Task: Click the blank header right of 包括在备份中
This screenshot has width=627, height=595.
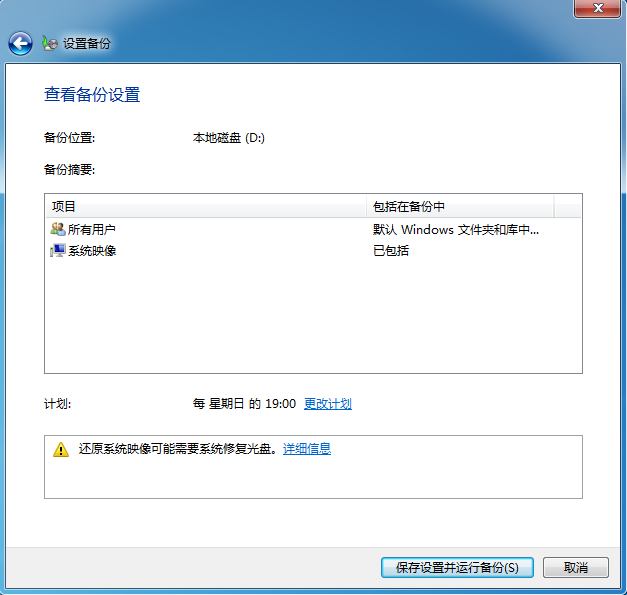Action: point(567,206)
